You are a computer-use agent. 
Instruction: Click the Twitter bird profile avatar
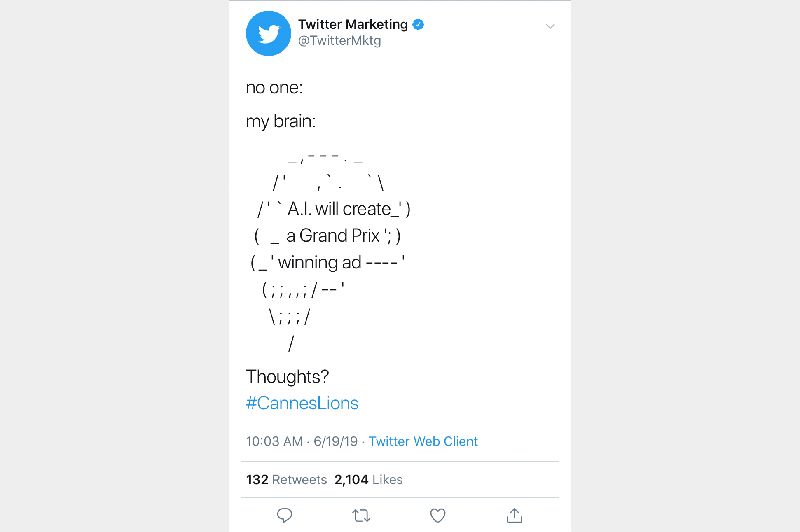(x=269, y=33)
